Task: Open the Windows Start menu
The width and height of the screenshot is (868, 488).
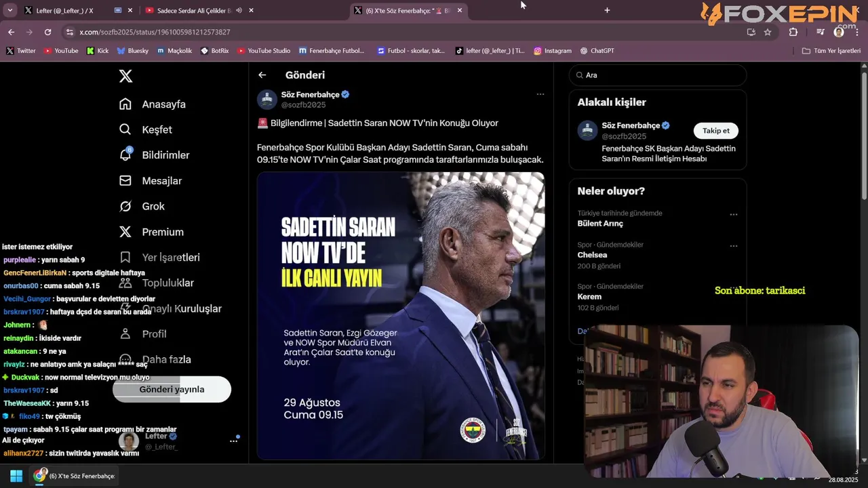Action: click(16, 476)
